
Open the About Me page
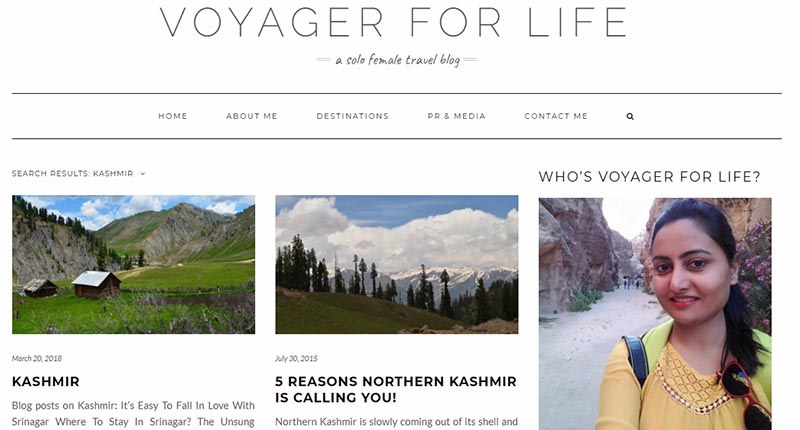252,116
